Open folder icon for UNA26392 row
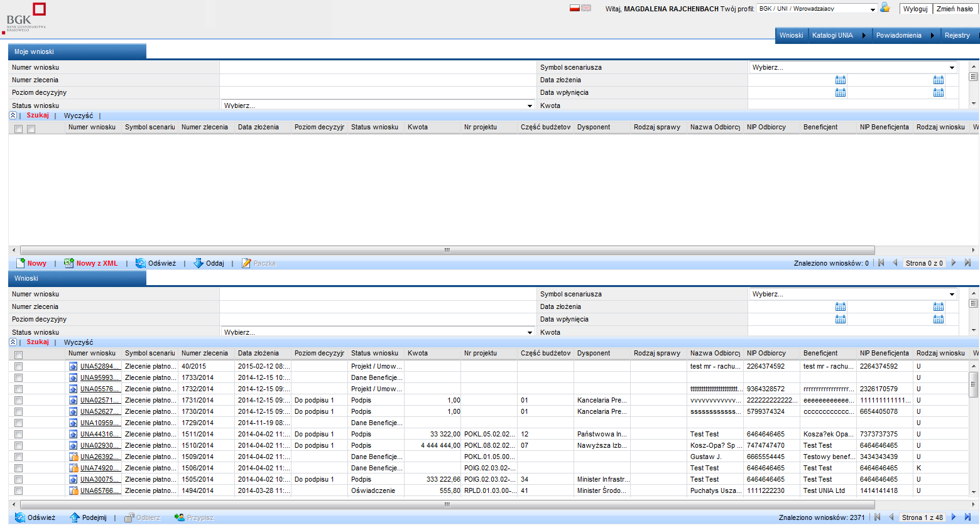 pos(73,457)
